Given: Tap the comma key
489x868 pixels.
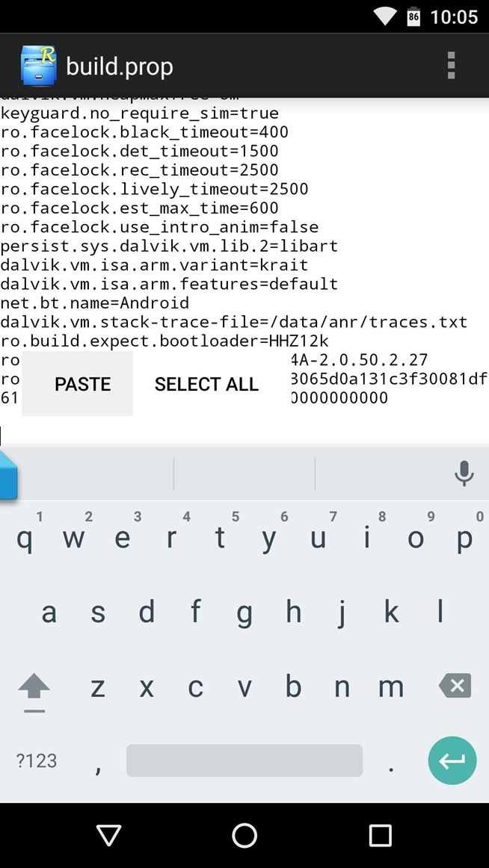Looking at the screenshot, I should pyautogui.click(x=98, y=762).
